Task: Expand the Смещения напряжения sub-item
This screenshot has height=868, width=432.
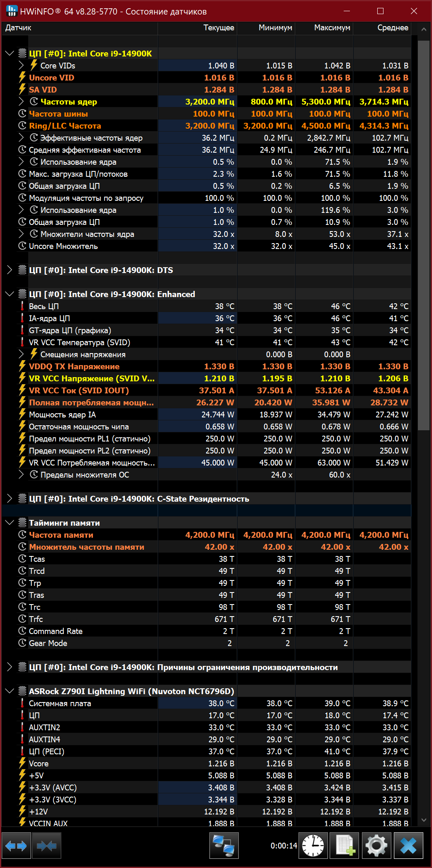Action: (22, 354)
